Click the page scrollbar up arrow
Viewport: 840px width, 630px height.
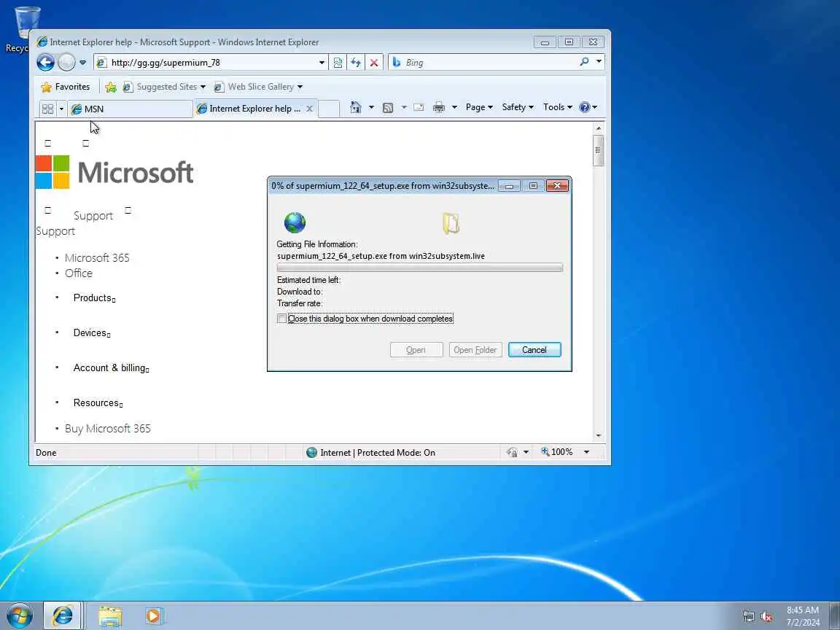(x=599, y=128)
